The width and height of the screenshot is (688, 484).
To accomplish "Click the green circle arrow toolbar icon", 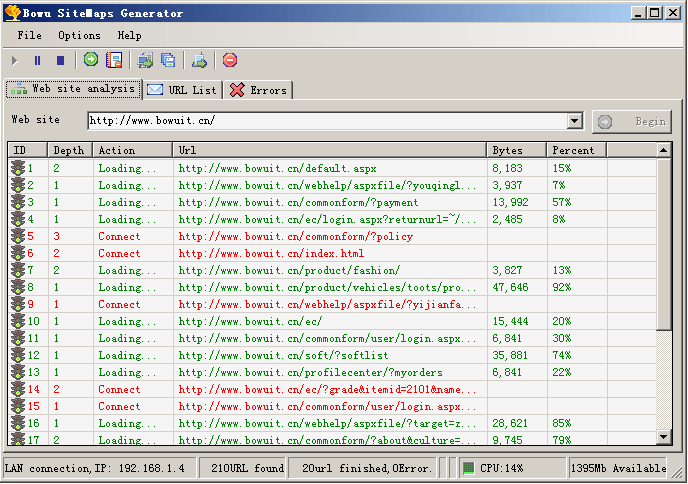I will 91,59.
